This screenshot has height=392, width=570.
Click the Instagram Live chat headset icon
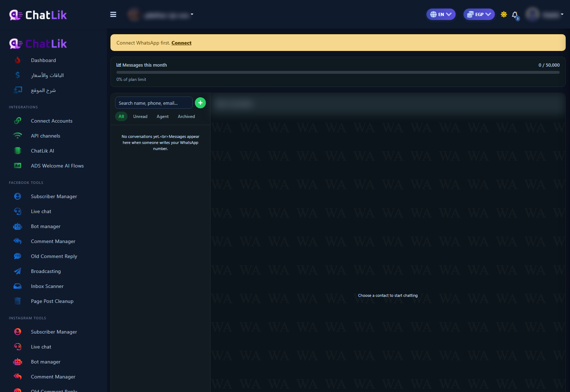[17, 347]
